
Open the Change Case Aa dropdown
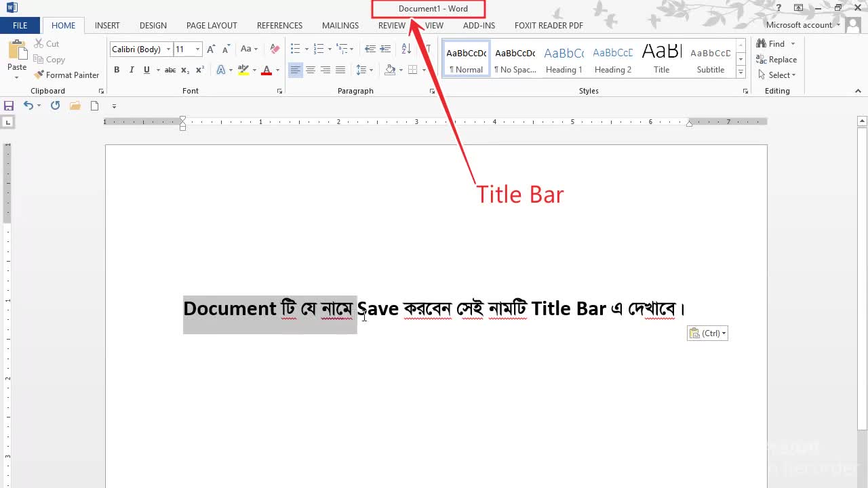click(x=248, y=49)
